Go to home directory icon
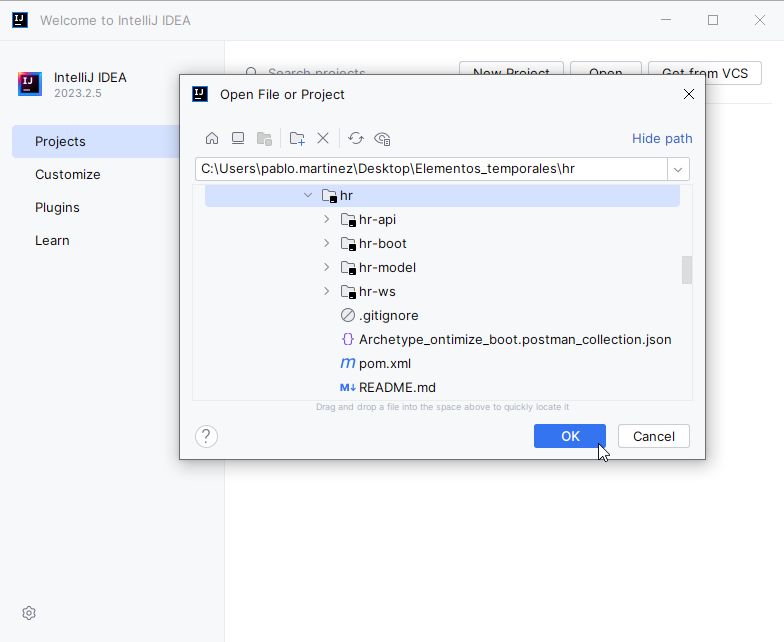Image resolution: width=784 pixels, height=642 pixels. click(x=212, y=138)
